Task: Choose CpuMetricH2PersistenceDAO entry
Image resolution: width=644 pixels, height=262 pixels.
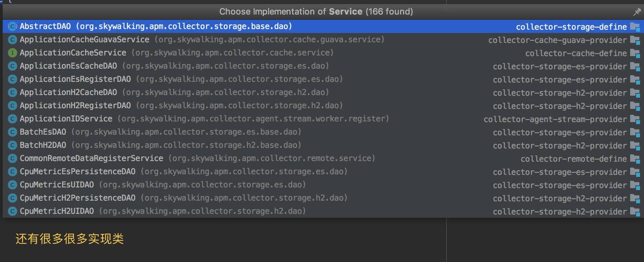Action: [323, 198]
